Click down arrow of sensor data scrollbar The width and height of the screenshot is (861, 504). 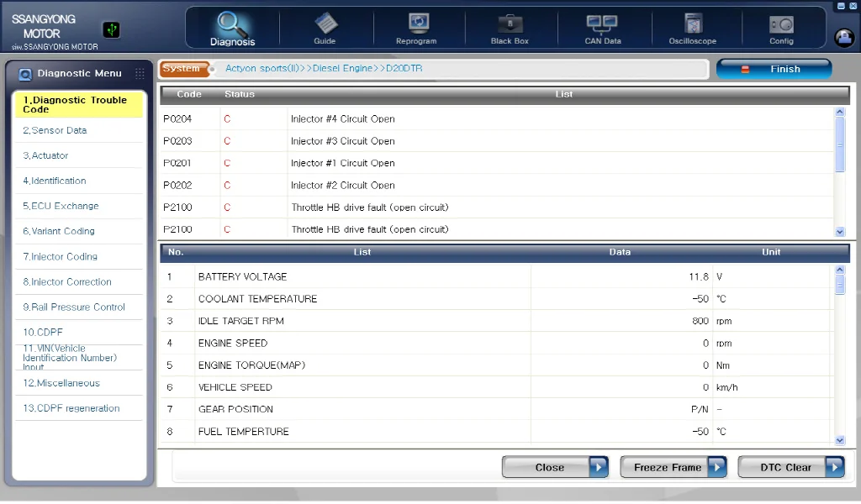point(840,440)
